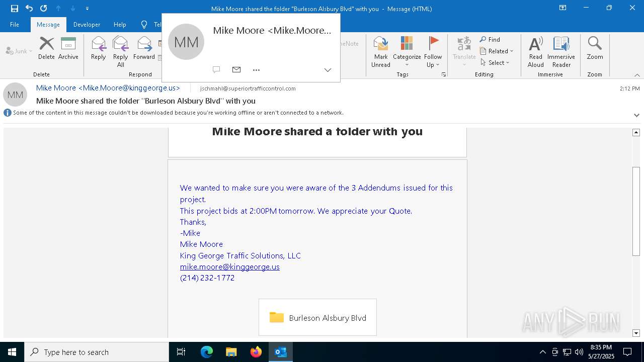
Task: Open Ribbon Display Options in title bar
Action: tap(563, 8)
